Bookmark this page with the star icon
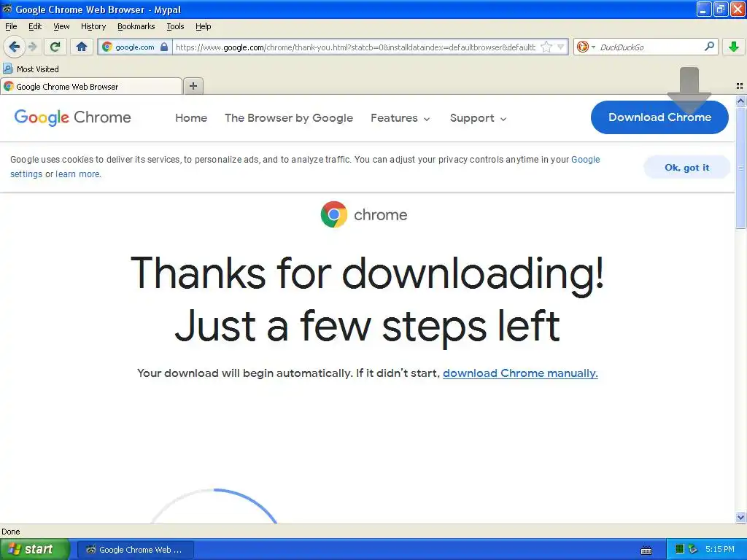This screenshot has width=747, height=560. [546, 47]
